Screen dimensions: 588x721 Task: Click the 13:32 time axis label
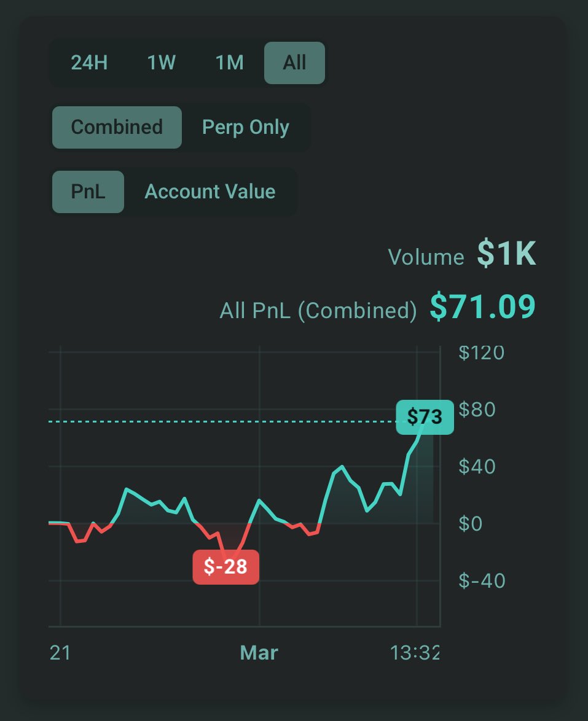click(x=415, y=652)
